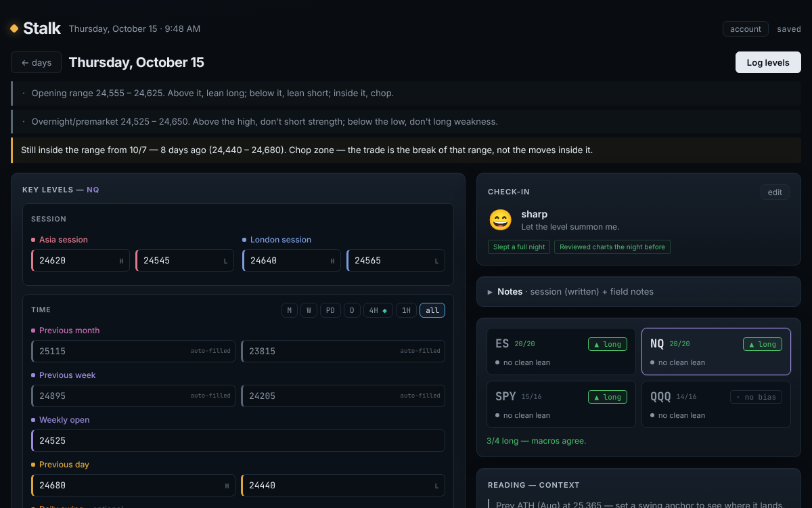Select the ES instrument card
Viewport: 812px width, 508px height.
point(561,352)
